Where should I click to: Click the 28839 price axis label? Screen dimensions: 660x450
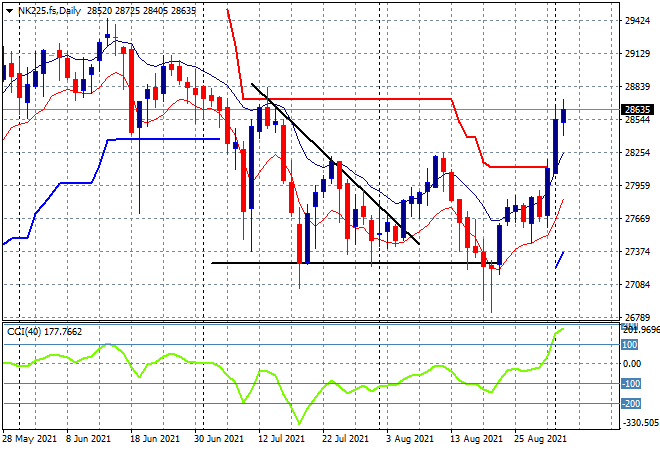tap(637, 87)
